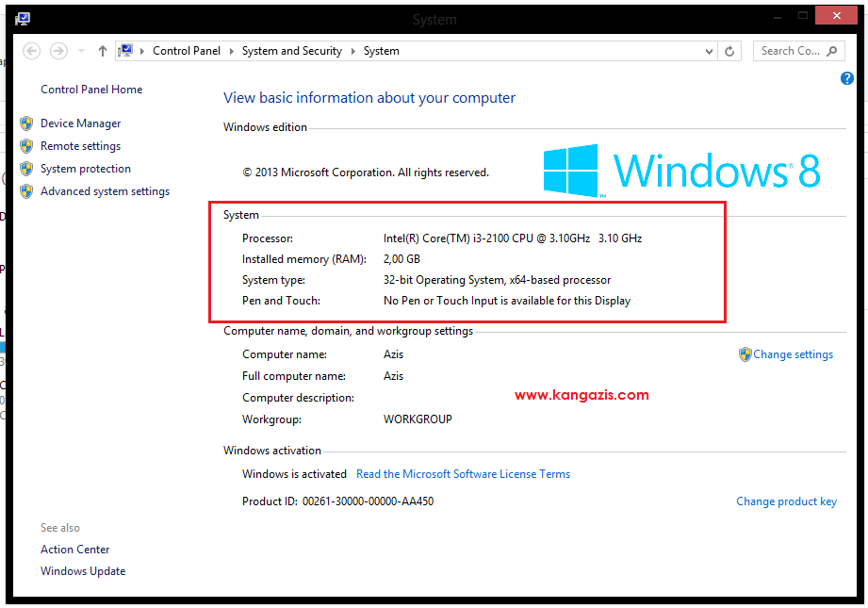
Task: Click the No Pen or Touch Input text
Action: pos(507,301)
